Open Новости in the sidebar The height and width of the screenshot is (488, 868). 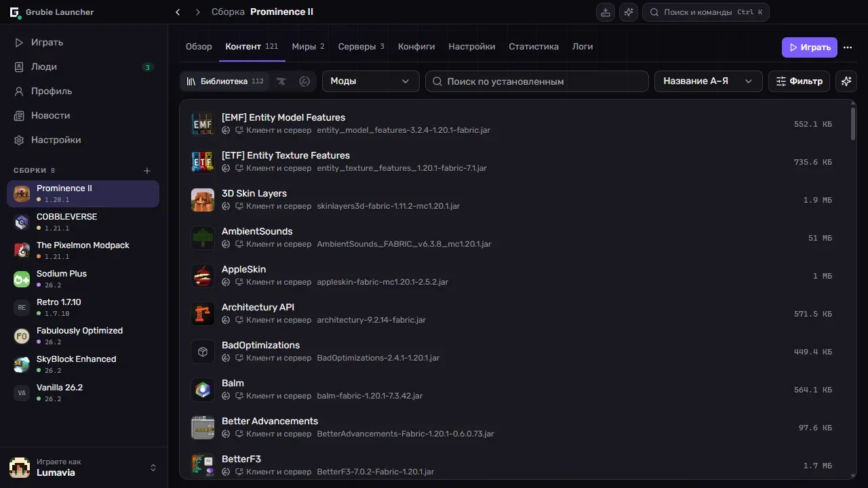83,115
